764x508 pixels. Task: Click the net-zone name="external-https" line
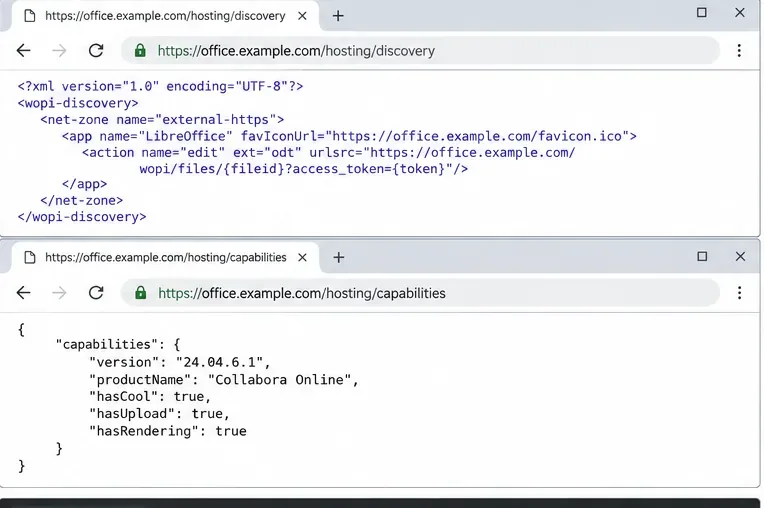[x=162, y=120]
